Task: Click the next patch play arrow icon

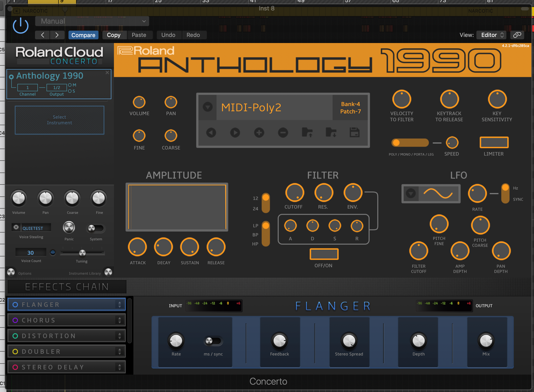Action: coord(235,132)
